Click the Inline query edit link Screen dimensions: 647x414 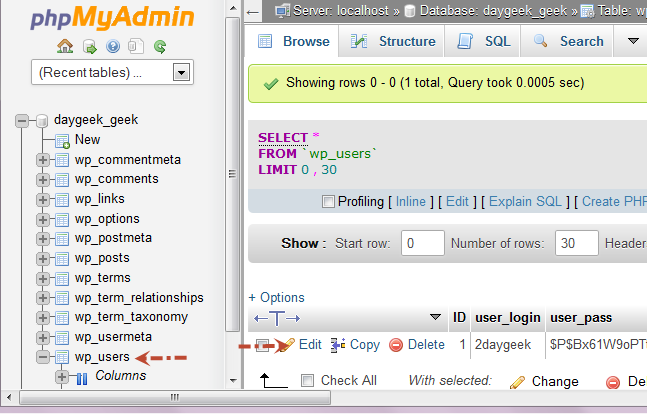(411, 201)
